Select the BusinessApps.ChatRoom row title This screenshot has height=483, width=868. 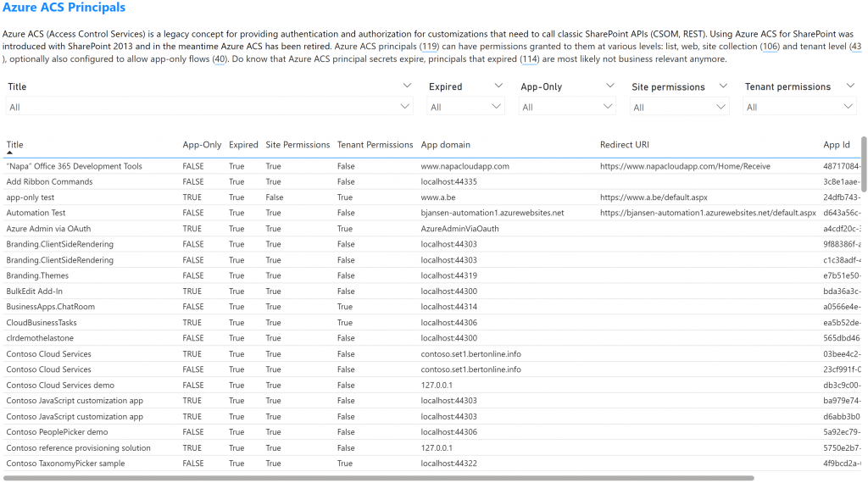click(50, 307)
